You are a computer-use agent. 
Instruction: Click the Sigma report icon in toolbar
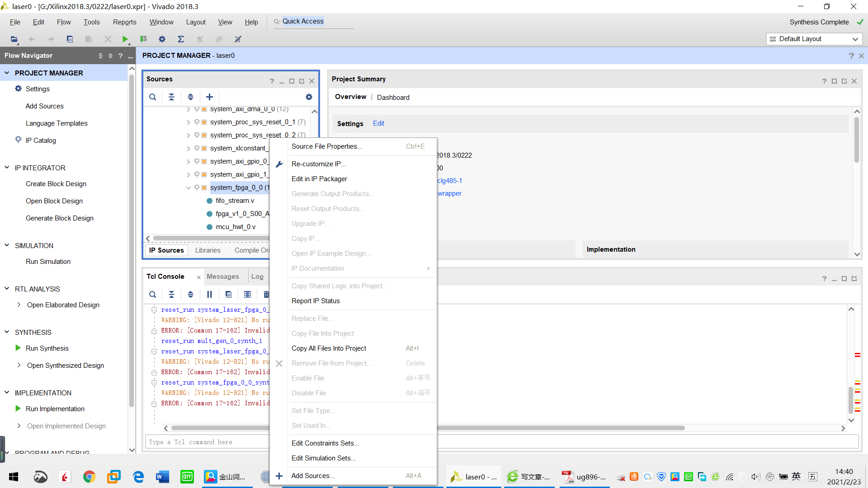tap(181, 39)
